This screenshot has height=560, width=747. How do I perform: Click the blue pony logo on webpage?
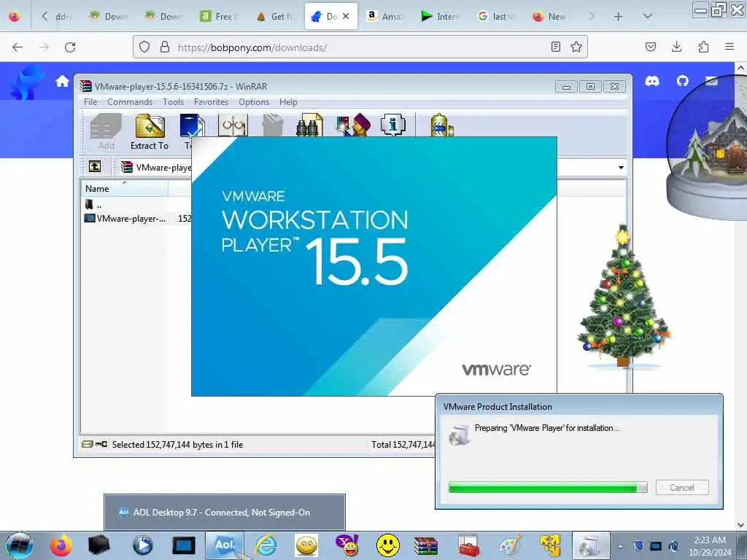coord(27,83)
